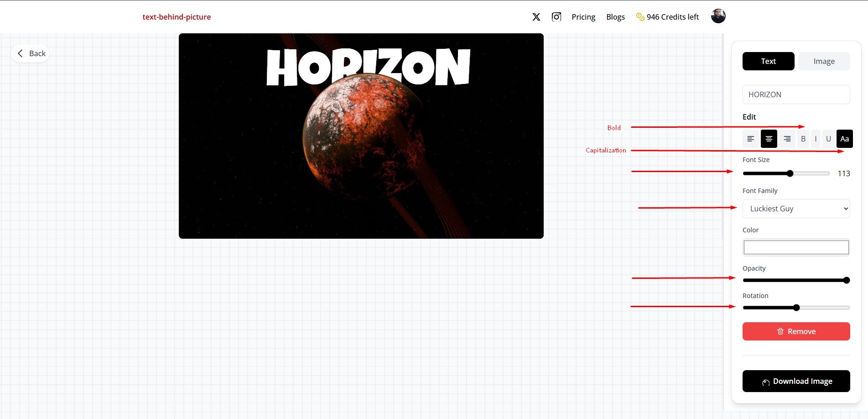The height and width of the screenshot is (419, 868).
Task: Remove the text layer with Remove button
Action: (796, 331)
